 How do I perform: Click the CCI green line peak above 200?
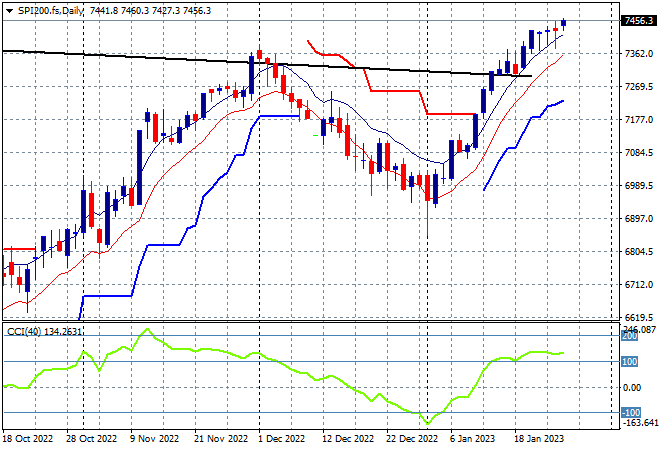147,330
